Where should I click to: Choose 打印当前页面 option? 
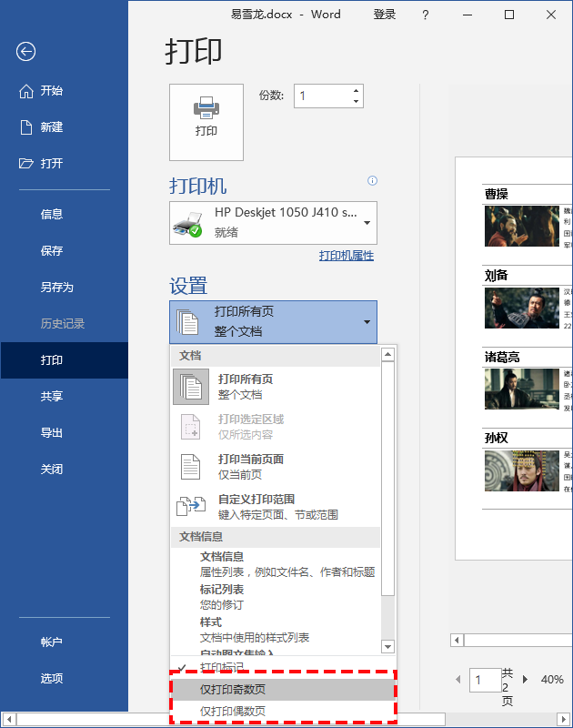[276, 467]
